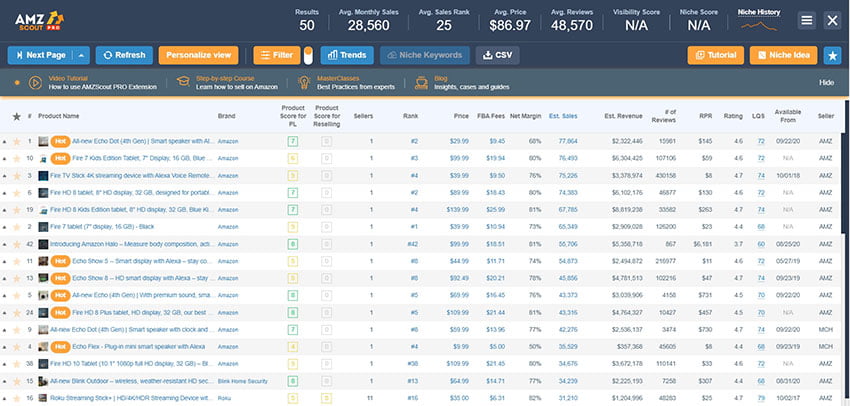
Task: Click the Fire TV Stick 4K thumbnail
Action: click(43, 176)
